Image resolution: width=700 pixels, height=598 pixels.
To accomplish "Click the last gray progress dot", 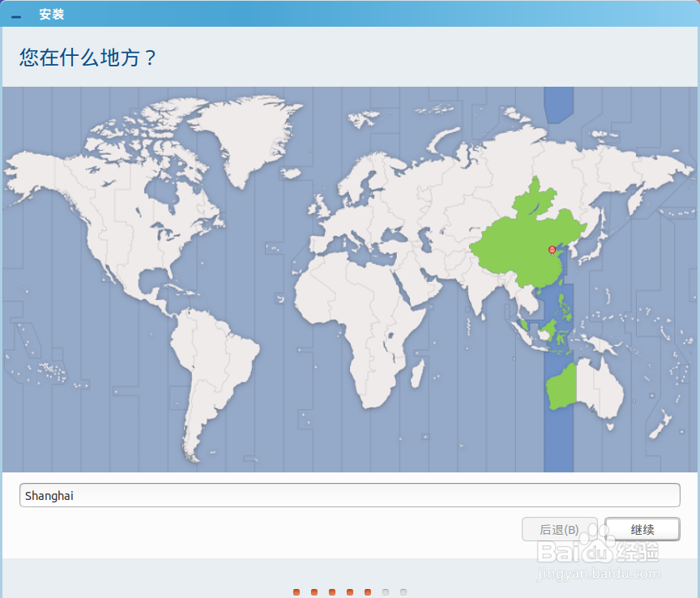I will pos(403,592).
